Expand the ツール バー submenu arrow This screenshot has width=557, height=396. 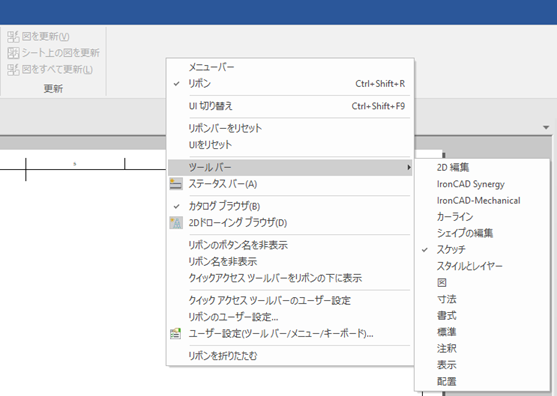[x=409, y=167]
